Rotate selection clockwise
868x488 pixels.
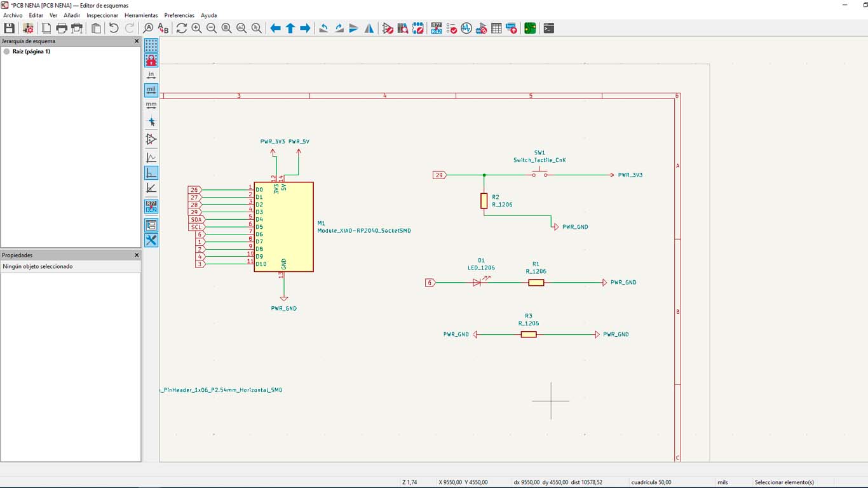(339, 28)
